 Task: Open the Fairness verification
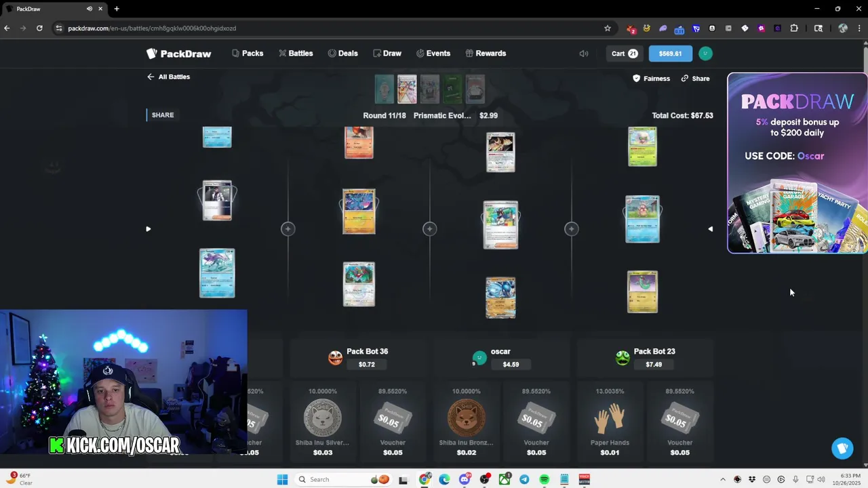pyautogui.click(x=651, y=79)
